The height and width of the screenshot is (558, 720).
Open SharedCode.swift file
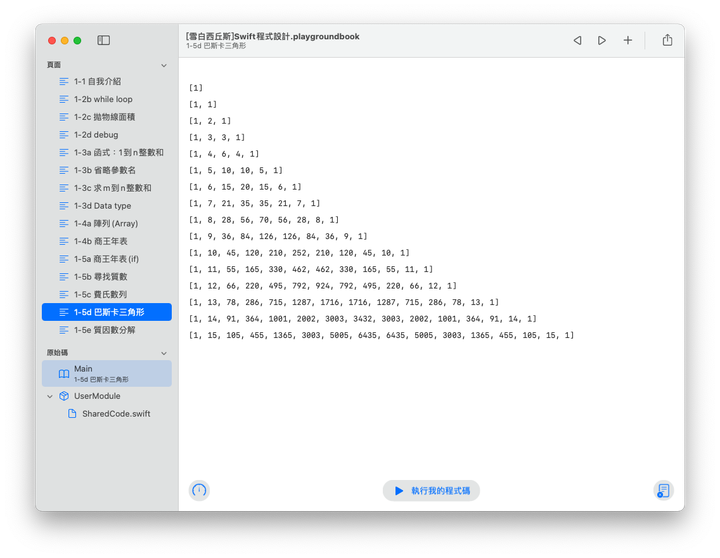point(107,414)
